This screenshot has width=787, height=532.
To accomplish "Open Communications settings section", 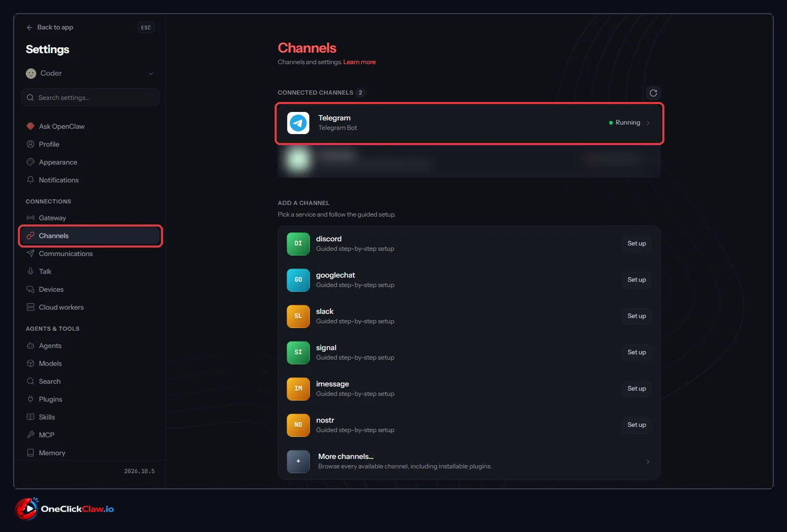I will pos(90,253).
